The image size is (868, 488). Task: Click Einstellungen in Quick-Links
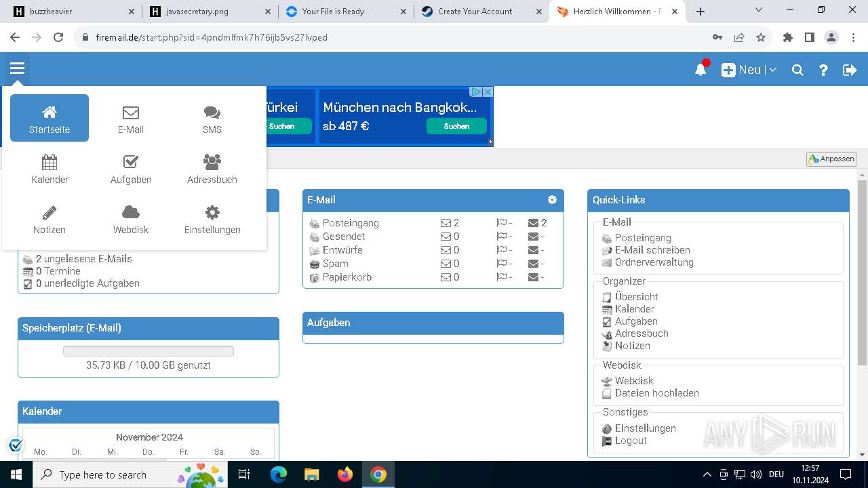pyautogui.click(x=645, y=428)
